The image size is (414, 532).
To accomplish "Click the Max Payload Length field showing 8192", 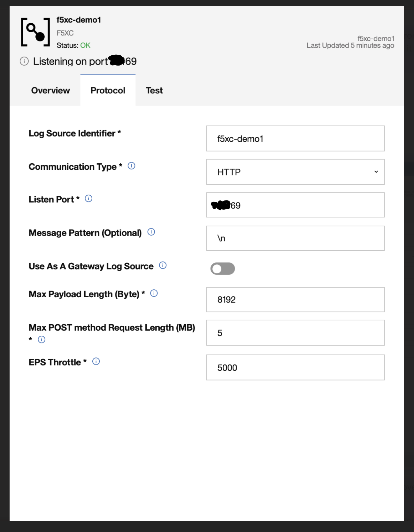I will pos(295,299).
